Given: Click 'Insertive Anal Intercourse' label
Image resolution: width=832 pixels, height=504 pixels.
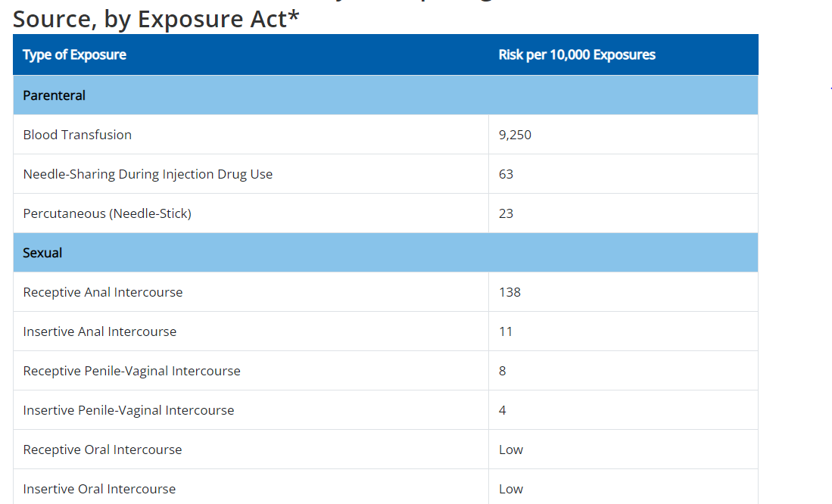Looking at the screenshot, I should coord(100,331).
